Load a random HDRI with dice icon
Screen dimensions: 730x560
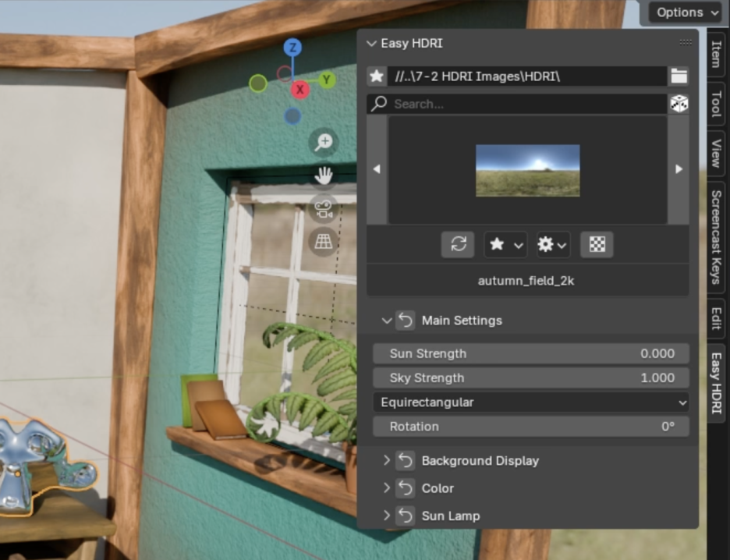(679, 103)
